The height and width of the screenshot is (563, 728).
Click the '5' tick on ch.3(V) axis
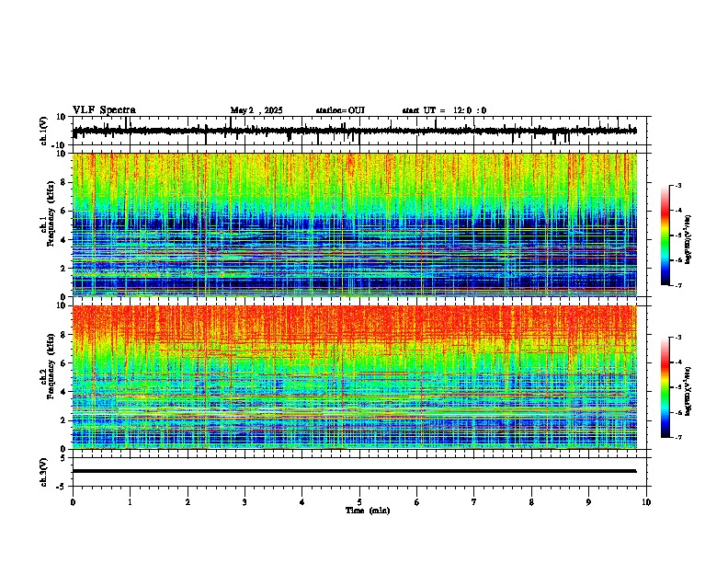[x=63, y=458]
